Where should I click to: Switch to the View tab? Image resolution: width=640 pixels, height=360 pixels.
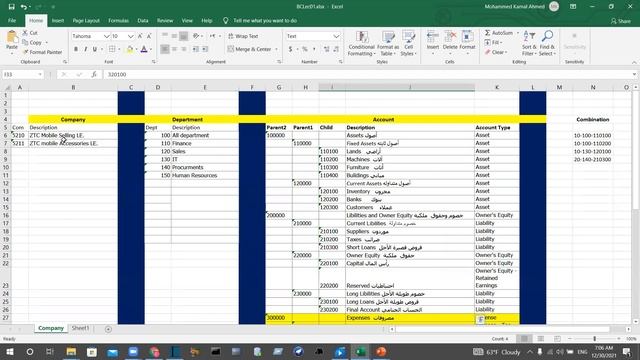(x=187, y=20)
